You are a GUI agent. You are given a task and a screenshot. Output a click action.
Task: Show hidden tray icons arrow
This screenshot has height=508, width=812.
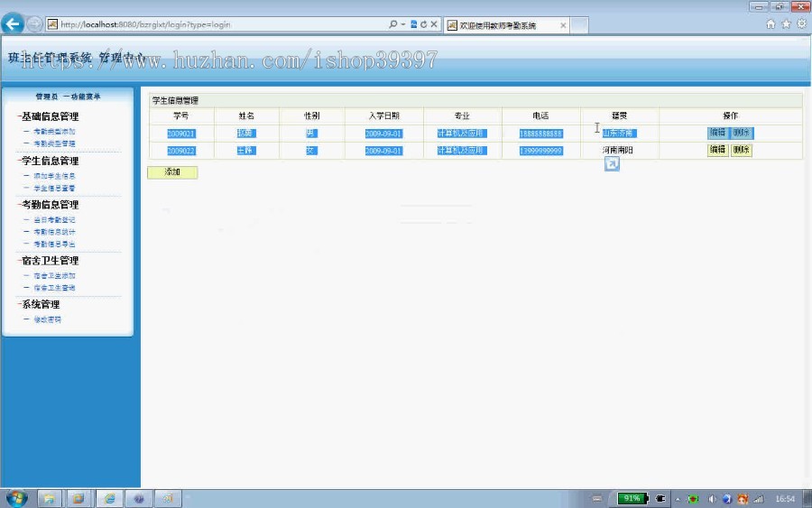[678, 499]
